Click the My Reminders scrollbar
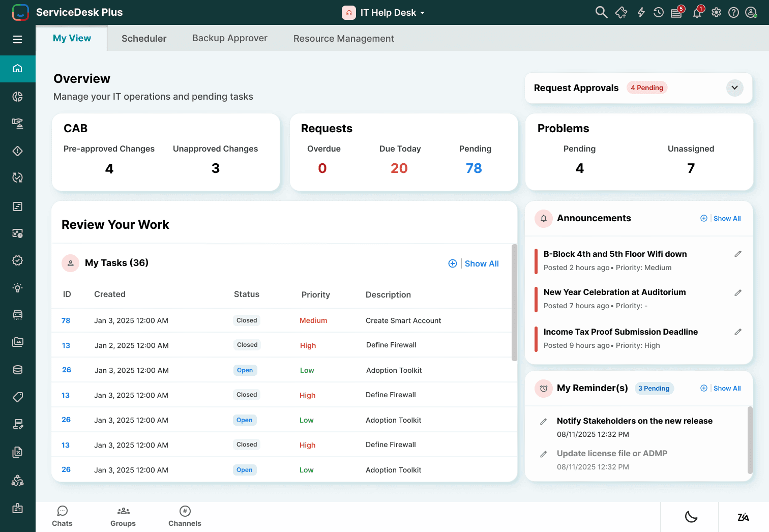Image resolution: width=769 pixels, height=532 pixels. (750, 440)
